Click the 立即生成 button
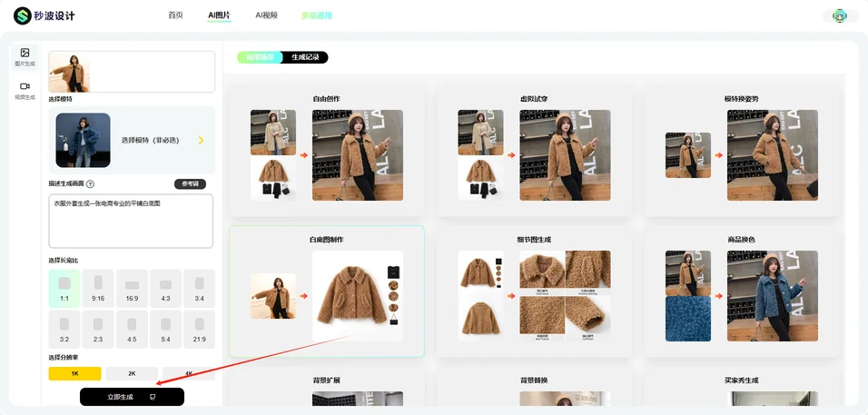 [x=132, y=397]
